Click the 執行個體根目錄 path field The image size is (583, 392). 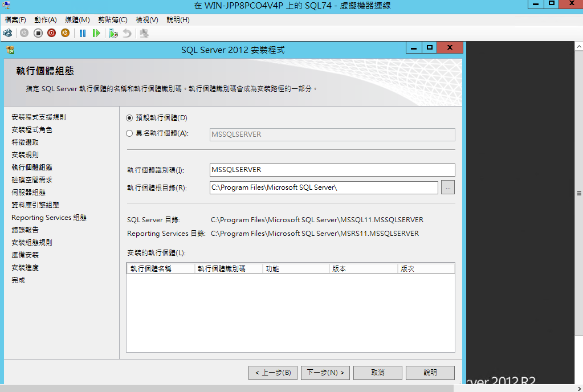tap(324, 187)
